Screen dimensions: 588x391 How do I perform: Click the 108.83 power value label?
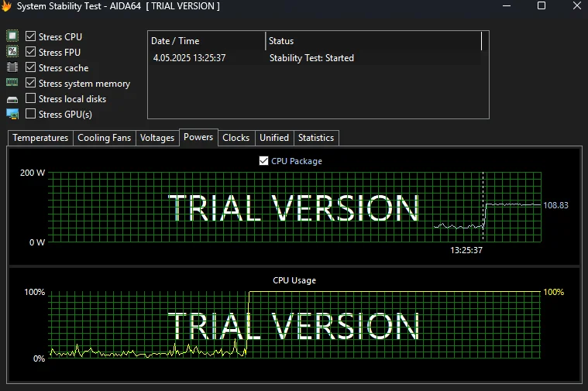pyautogui.click(x=555, y=205)
